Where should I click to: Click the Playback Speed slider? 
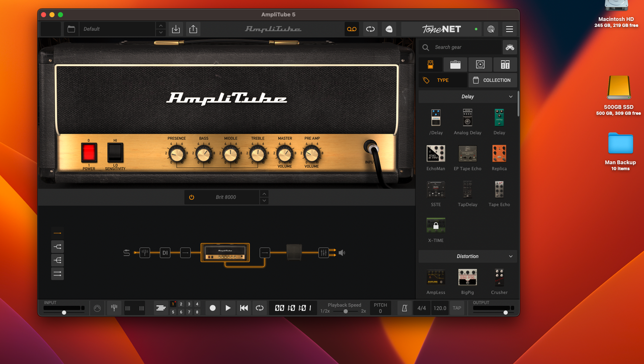345,311
